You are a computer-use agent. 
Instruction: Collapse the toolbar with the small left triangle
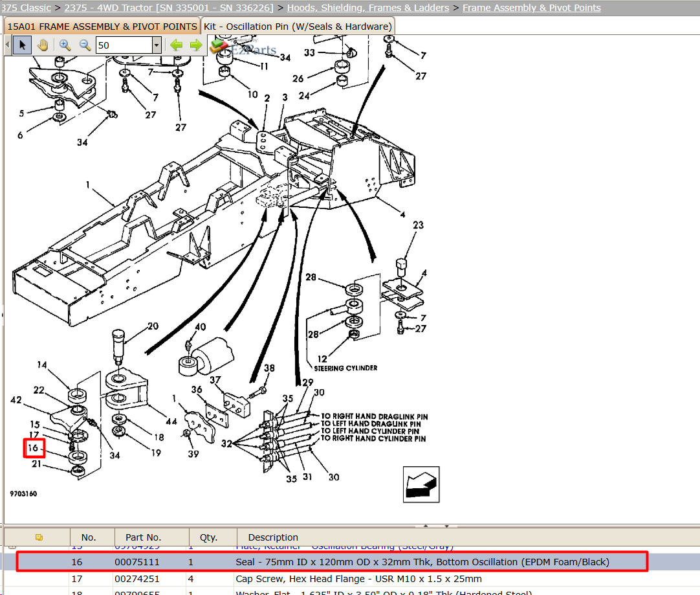8,45
